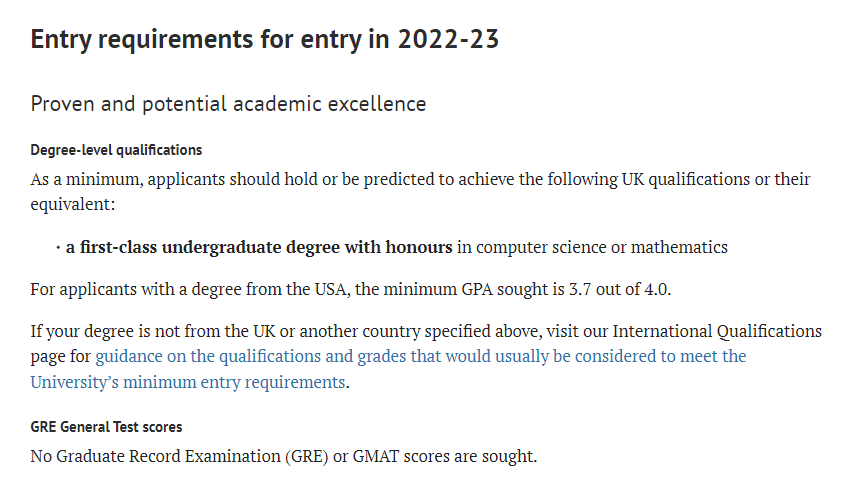Click the bold "first-class undergraduate degree with honours" text

pos(266,247)
